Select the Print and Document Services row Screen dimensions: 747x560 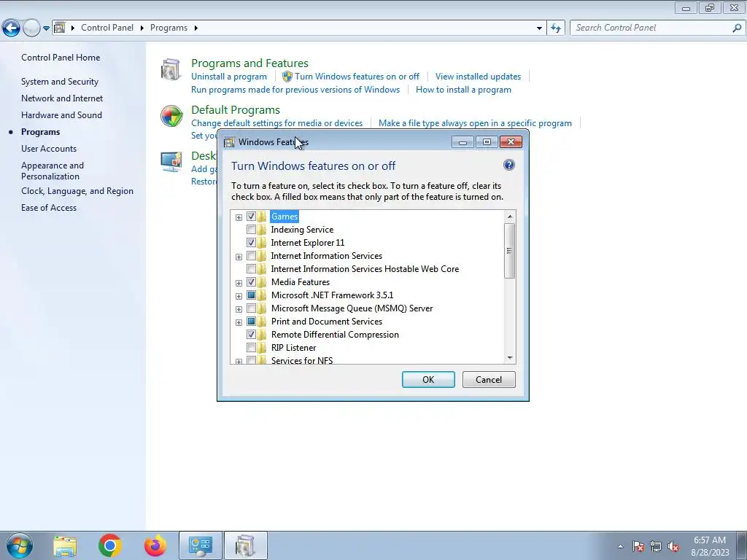pos(326,322)
